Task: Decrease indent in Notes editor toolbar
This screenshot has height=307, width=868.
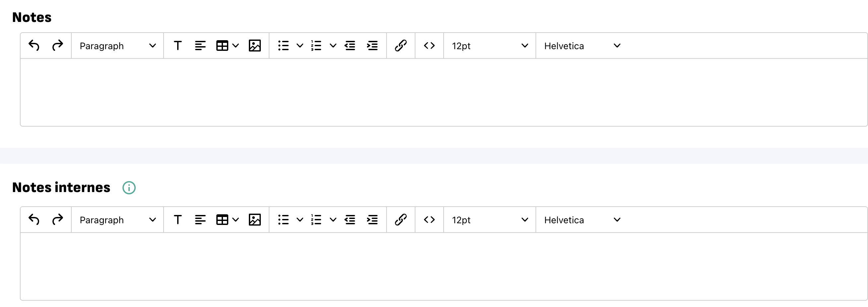Action: (x=350, y=46)
